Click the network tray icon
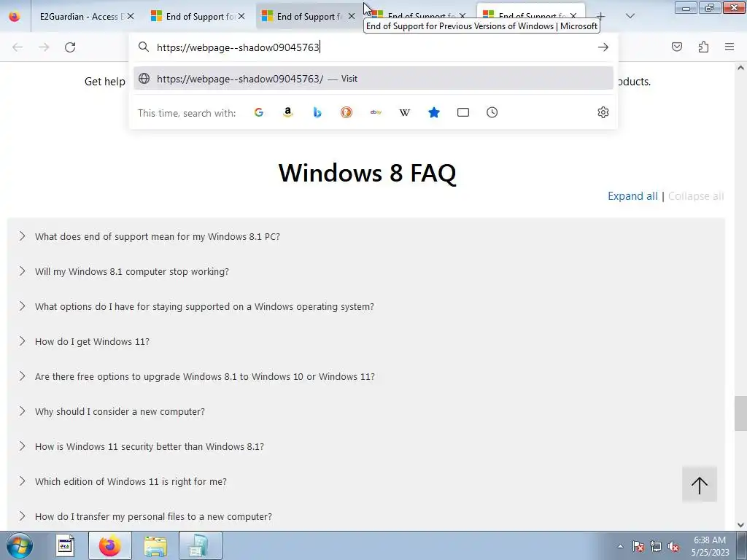 (656, 546)
